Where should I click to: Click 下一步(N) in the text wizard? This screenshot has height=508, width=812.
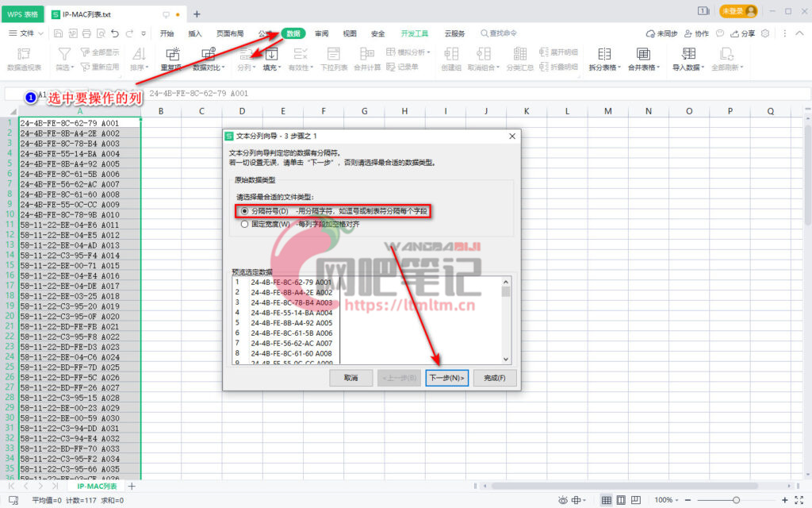coord(447,378)
